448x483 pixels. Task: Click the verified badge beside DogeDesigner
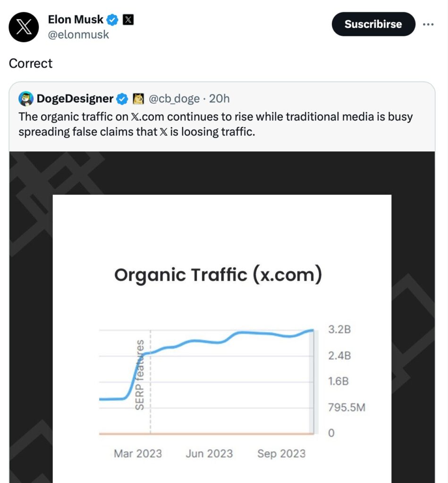click(122, 99)
